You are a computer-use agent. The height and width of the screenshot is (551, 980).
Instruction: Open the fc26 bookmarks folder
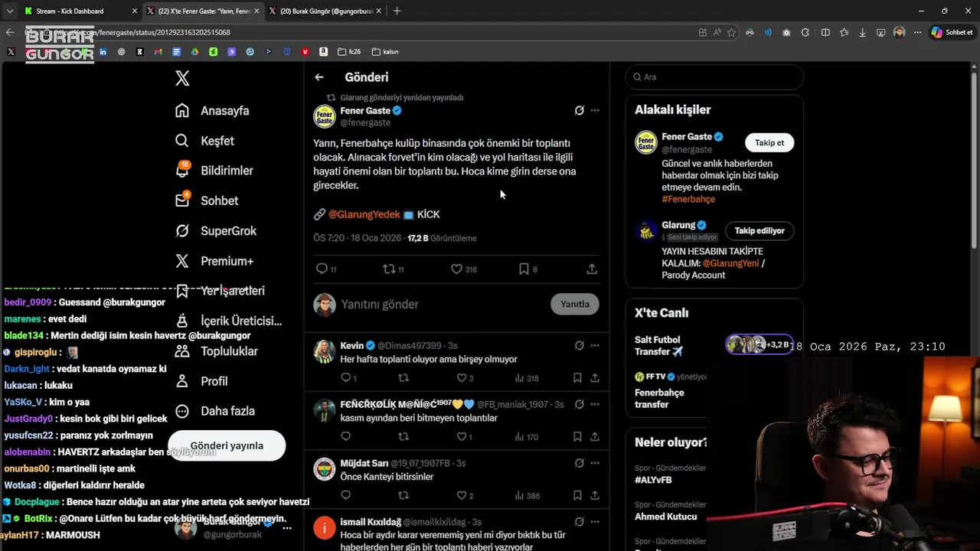click(x=349, y=52)
